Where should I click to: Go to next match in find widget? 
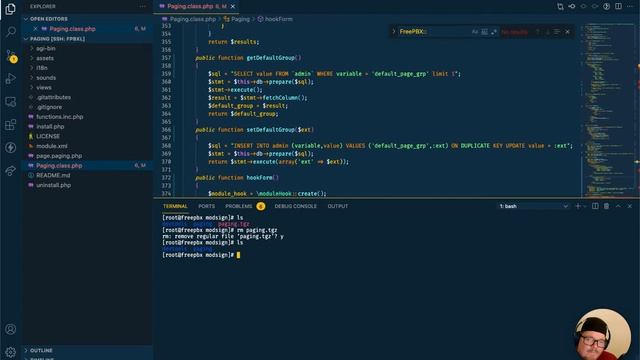[547, 32]
